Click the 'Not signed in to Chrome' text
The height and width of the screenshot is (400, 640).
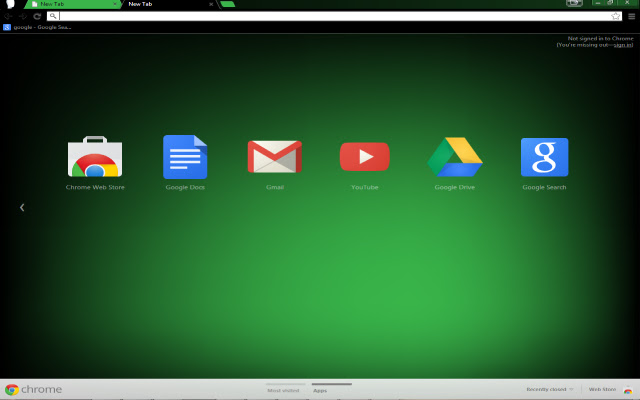tap(600, 39)
